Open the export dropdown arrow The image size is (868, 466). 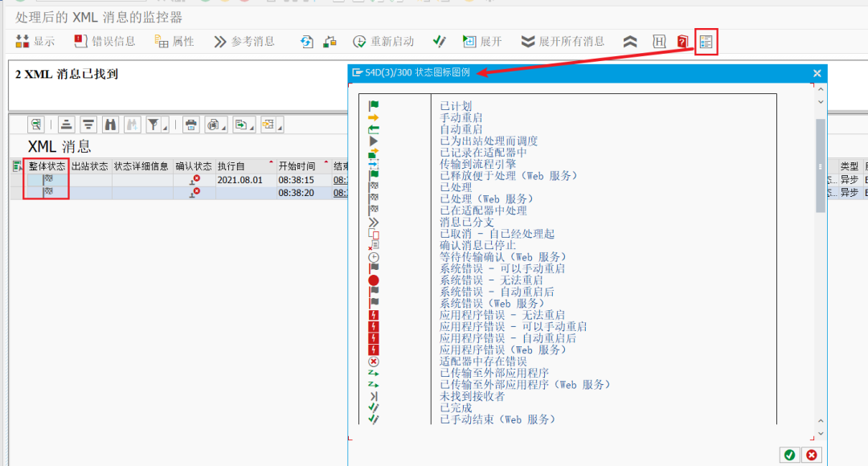tap(252, 127)
